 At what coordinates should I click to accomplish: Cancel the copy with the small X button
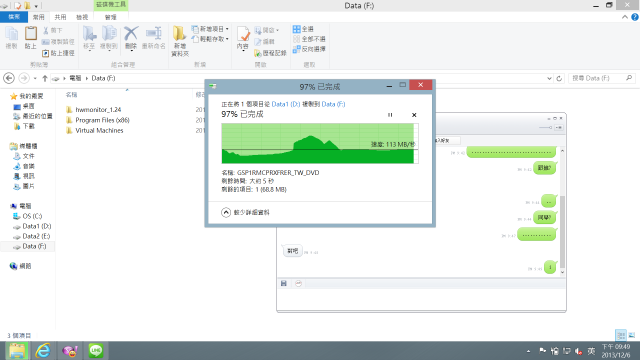(414, 115)
